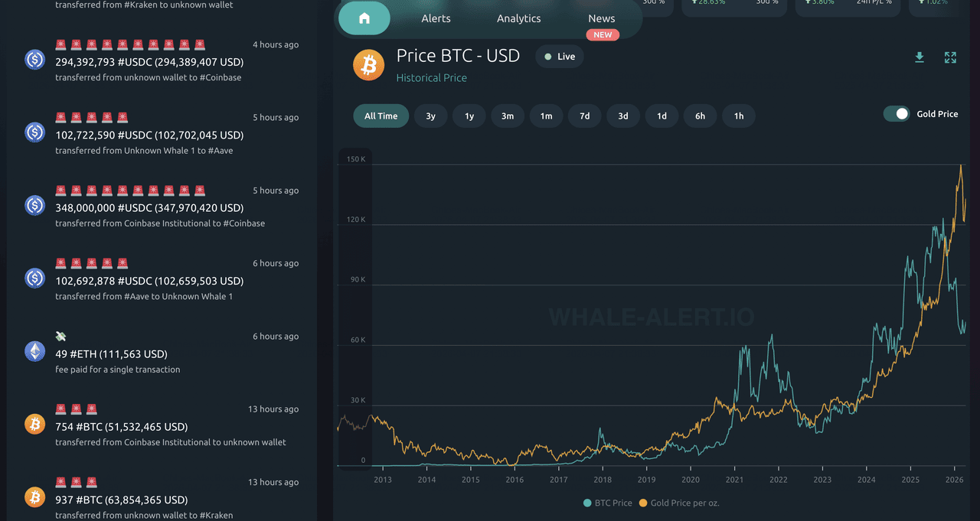This screenshot has width=980, height=521.
Task: Click the Home icon tab
Action: point(364,18)
